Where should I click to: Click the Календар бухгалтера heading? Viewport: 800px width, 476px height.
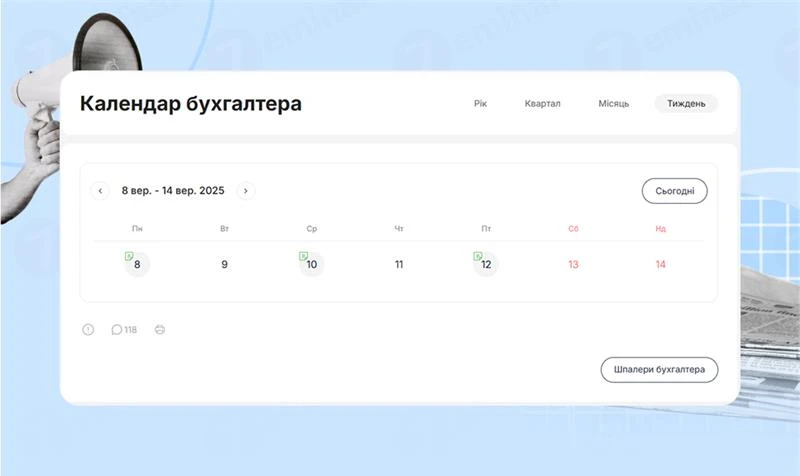click(x=191, y=104)
